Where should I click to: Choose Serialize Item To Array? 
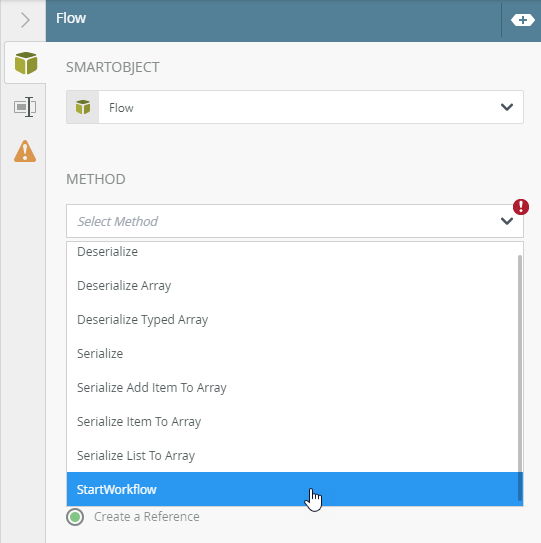[293, 421]
